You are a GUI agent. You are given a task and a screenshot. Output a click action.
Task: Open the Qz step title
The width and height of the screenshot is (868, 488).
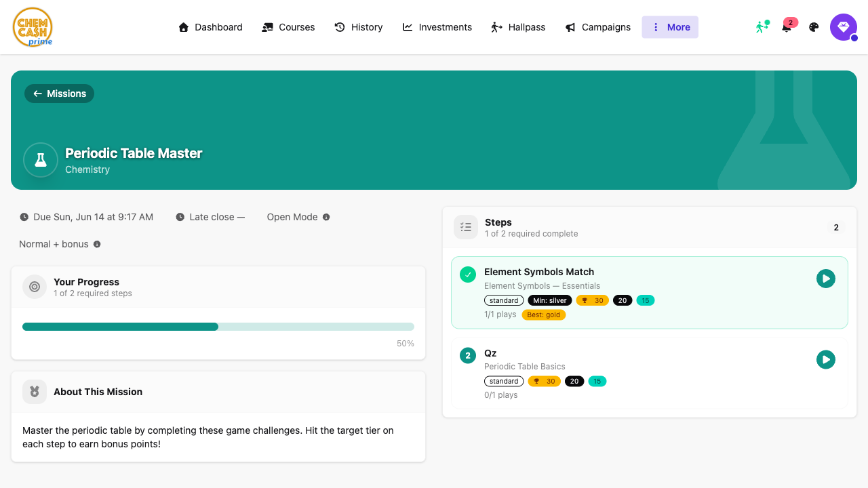tap(490, 353)
